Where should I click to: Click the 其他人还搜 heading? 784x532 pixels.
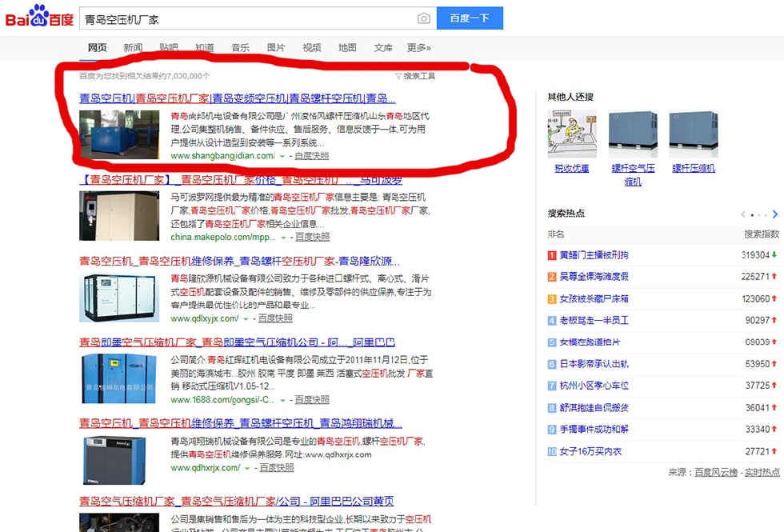(x=570, y=97)
